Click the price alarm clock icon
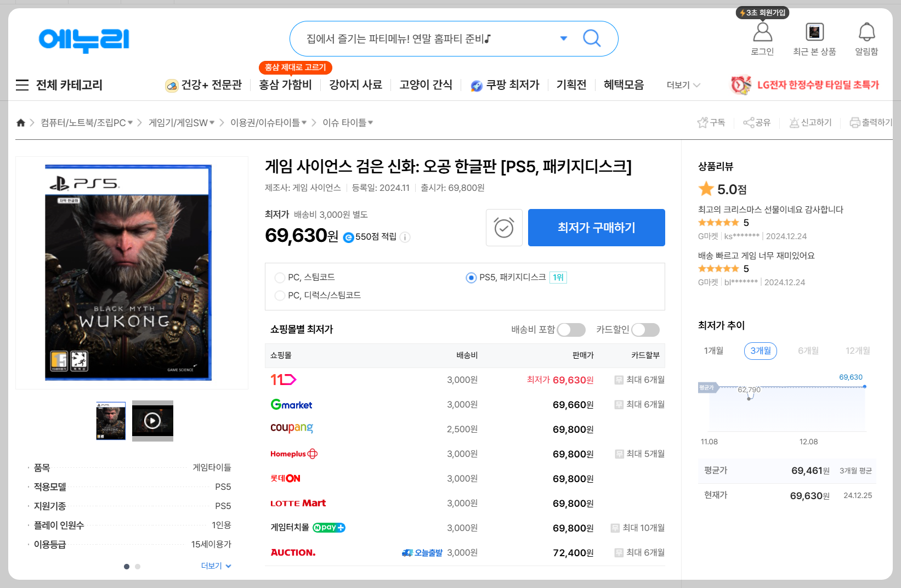The width and height of the screenshot is (901, 588). (504, 228)
